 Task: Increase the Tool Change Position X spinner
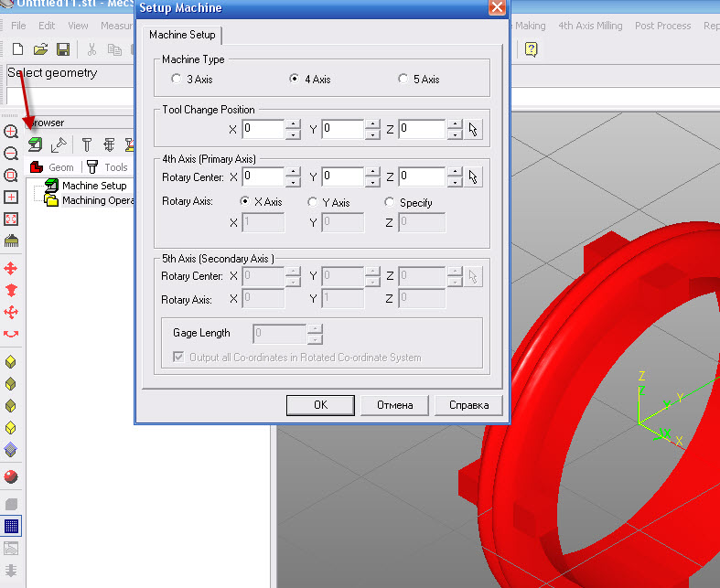(293, 124)
